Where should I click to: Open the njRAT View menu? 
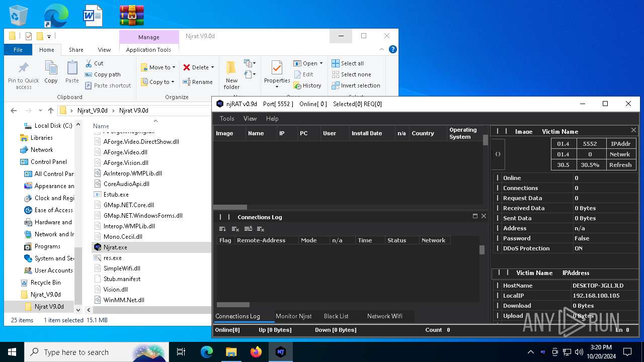tap(250, 119)
